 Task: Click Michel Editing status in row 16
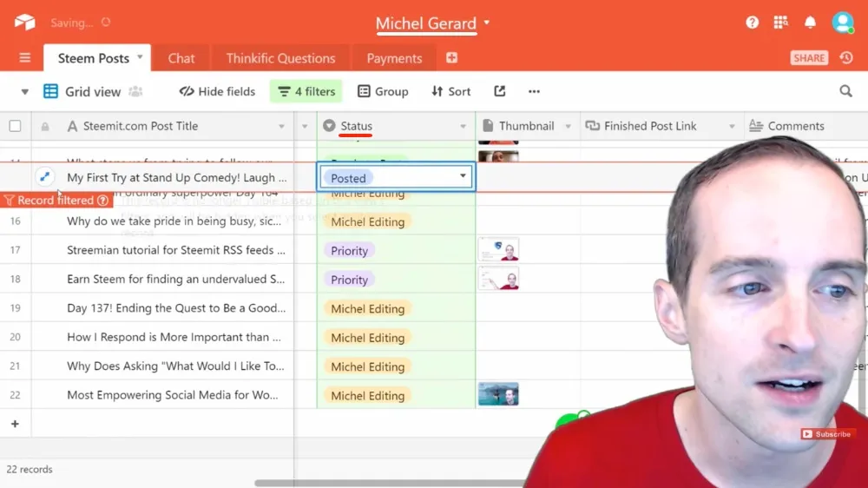pos(367,221)
